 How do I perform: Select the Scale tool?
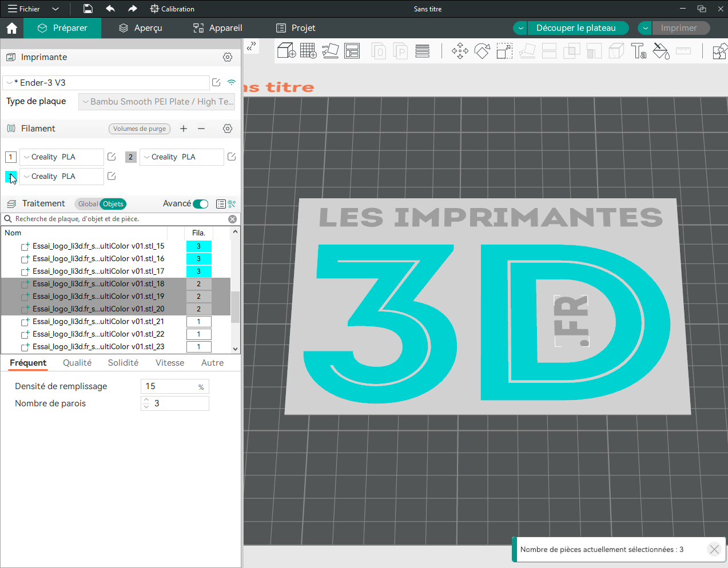tap(504, 51)
